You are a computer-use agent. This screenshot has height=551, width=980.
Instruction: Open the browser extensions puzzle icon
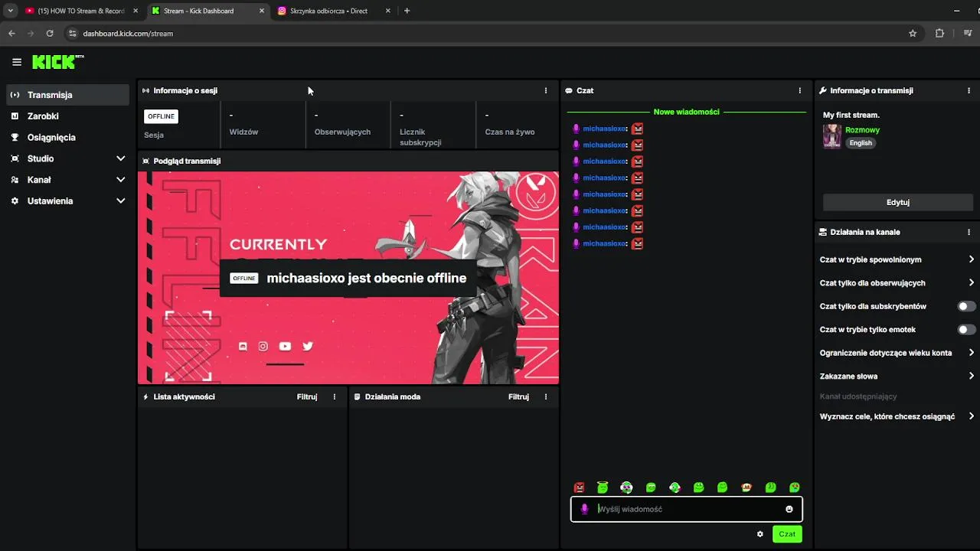(x=939, y=33)
